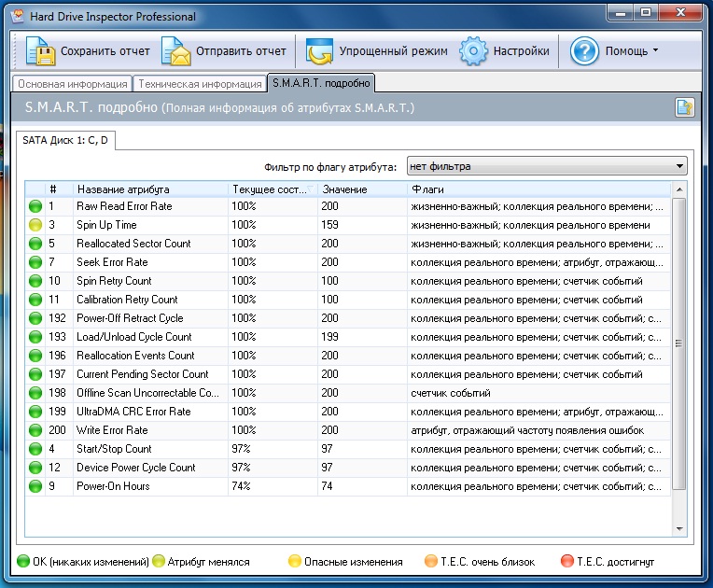Click the Hard Drive Inspector title bar icon
Viewport: 713px width, 588px height.
(x=17, y=16)
